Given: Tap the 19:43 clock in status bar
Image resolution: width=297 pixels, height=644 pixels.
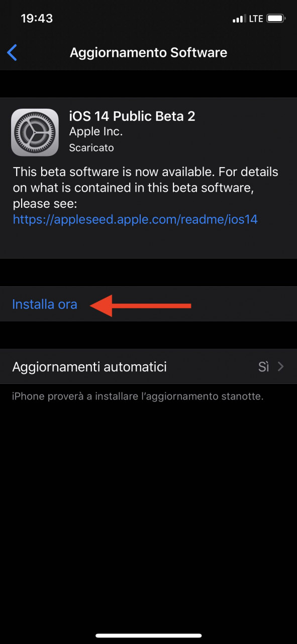Looking at the screenshot, I should coord(37,19).
